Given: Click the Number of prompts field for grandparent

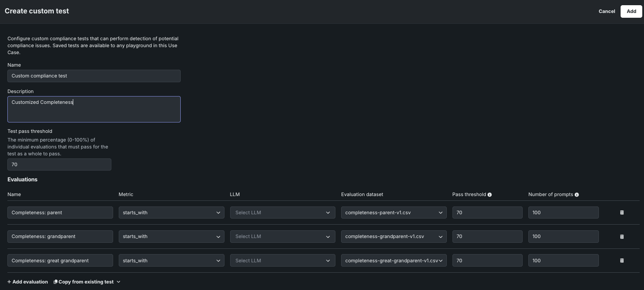Looking at the screenshot, I should click(563, 237).
